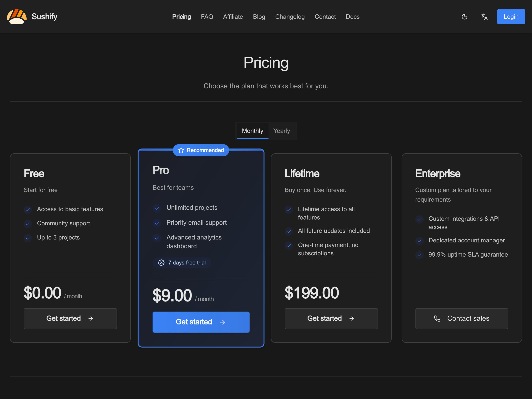Click the Pro plan title
The height and width of the screenshot is (399, 532).
[x=161, y=170]
